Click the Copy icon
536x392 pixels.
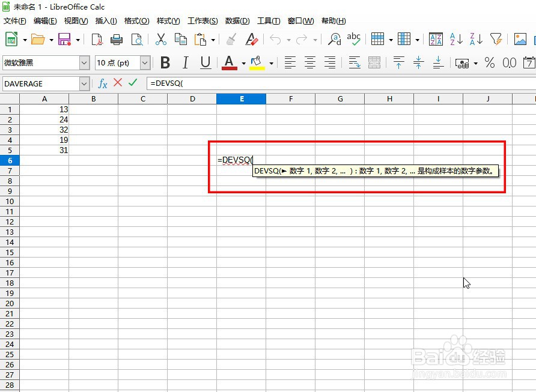point(180,40)
